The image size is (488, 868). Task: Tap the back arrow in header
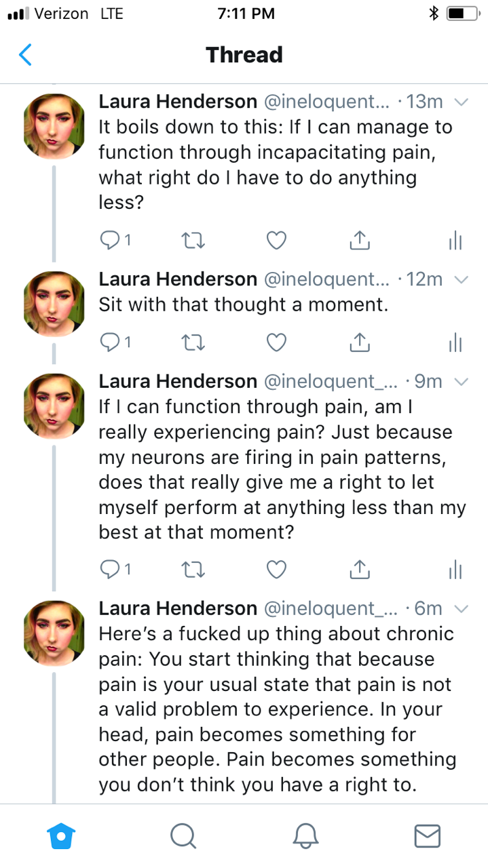click(25, 54)
